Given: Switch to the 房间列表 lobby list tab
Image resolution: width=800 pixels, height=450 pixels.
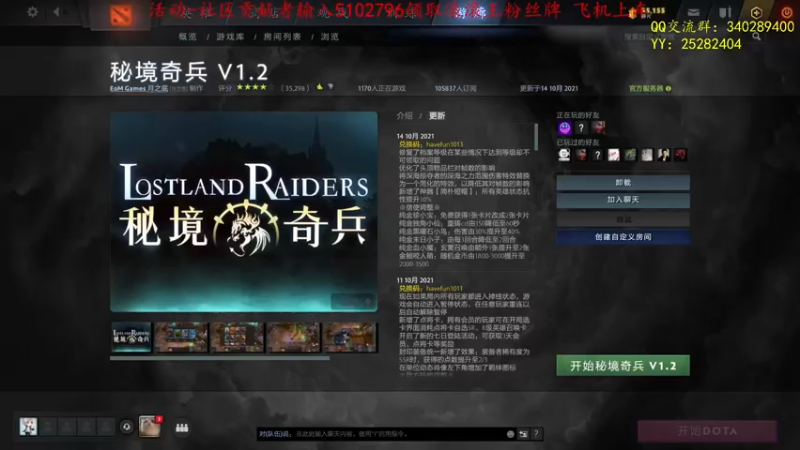Looking at the screenshot, I should click(282, 37).
